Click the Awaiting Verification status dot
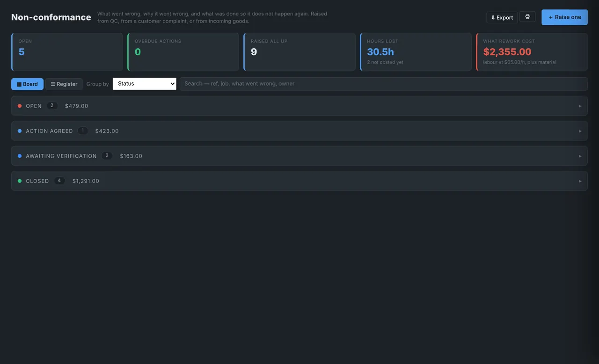This screenshot has width=599, height=364. (x=20, y=156)
